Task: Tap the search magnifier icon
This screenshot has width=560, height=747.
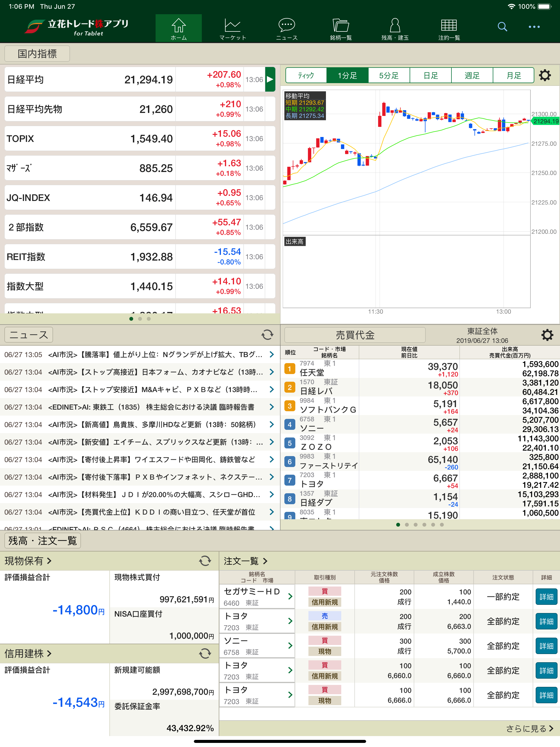Action: pos(502,27)
